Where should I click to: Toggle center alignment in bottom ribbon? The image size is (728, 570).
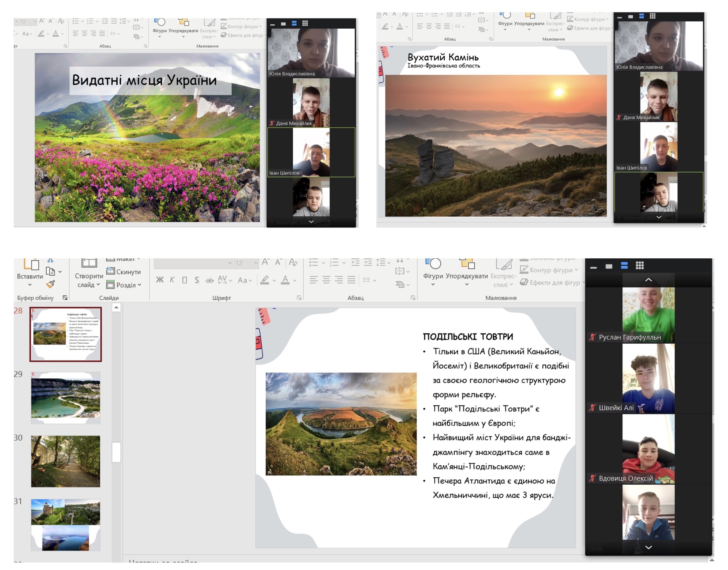(x=326, y=279)
